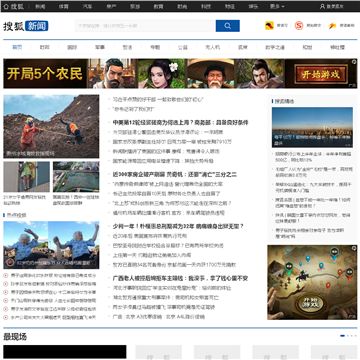Click the red play icon on the first video list row
The width and height of the screenshot is (360, 360).
point(6,275)
